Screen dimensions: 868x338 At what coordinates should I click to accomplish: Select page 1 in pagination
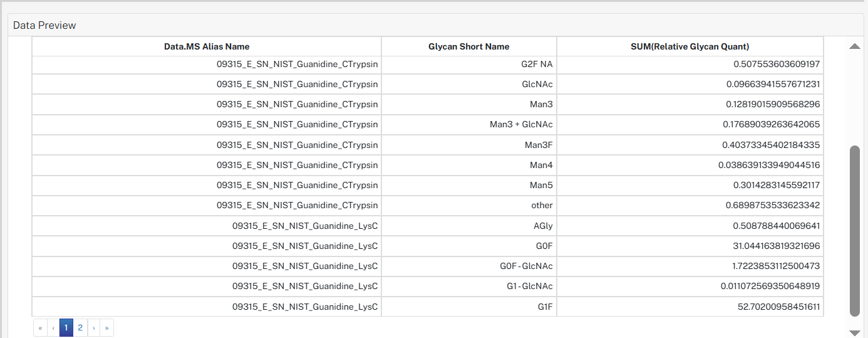tap(66, 327)
